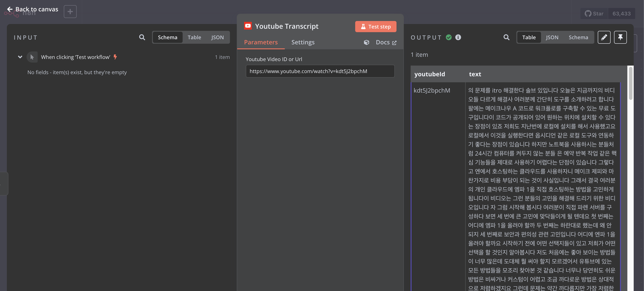
Task: Click the '1 item' label in OUTPUT
Action: tap(419, 55)
